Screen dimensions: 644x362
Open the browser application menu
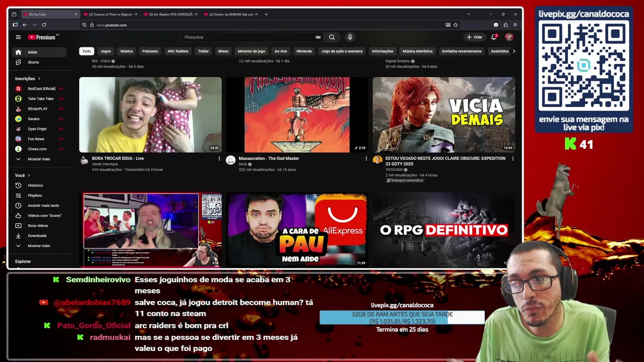click(x=515, y=25)
